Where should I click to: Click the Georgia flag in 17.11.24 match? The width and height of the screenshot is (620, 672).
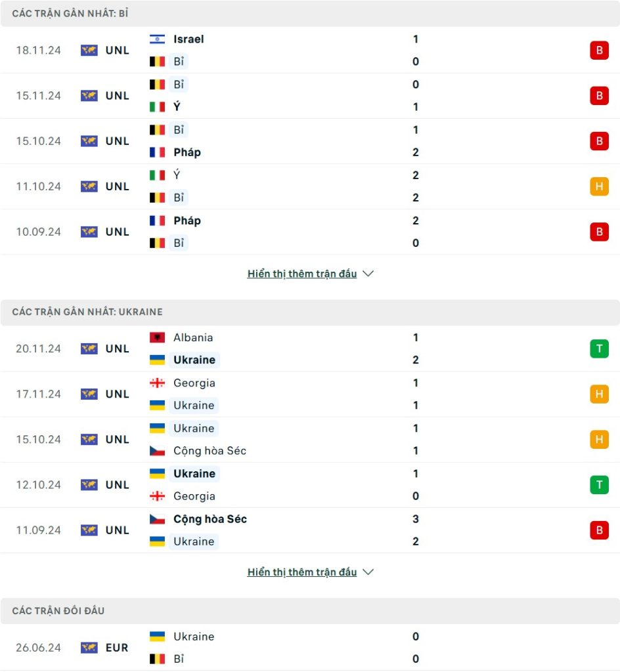tap(157, 383)
